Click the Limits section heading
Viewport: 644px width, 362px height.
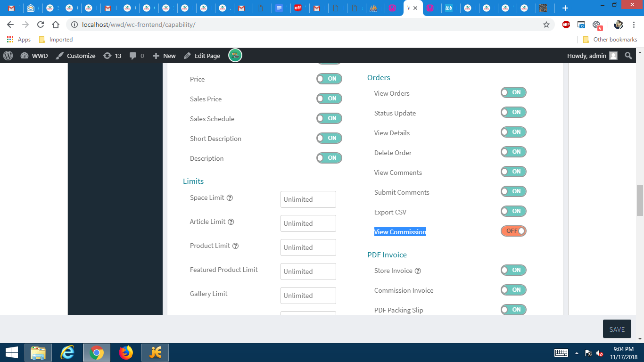[x=193, y=181]
